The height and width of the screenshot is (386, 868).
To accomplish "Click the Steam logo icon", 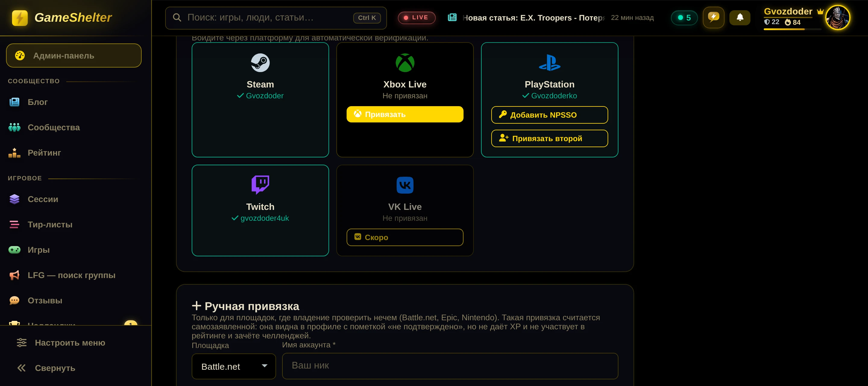I will (x=260, y=63).
